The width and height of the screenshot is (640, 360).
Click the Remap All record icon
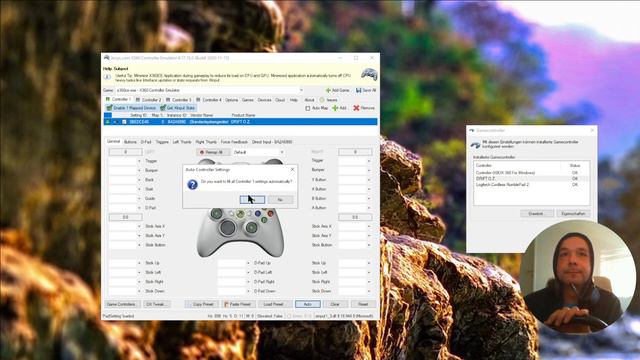[202, 152]
